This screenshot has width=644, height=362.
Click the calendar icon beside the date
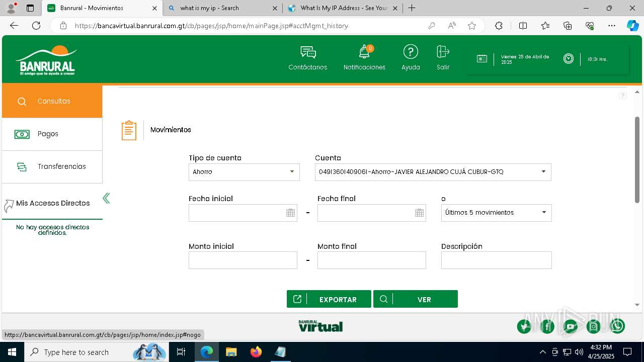click(x=482, y=59)
